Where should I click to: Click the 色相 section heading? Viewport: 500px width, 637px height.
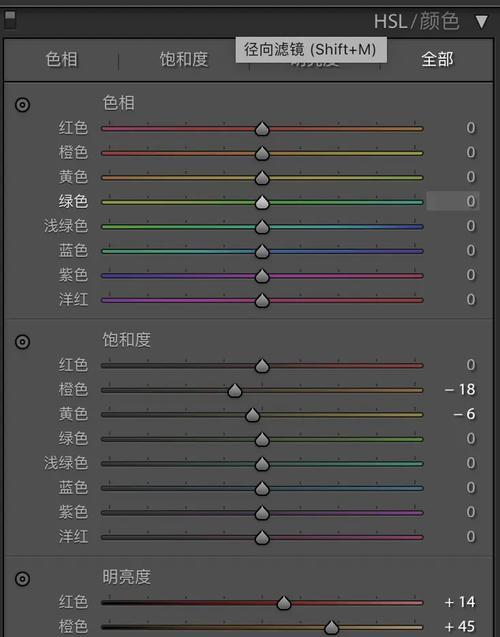pos(118,103)
